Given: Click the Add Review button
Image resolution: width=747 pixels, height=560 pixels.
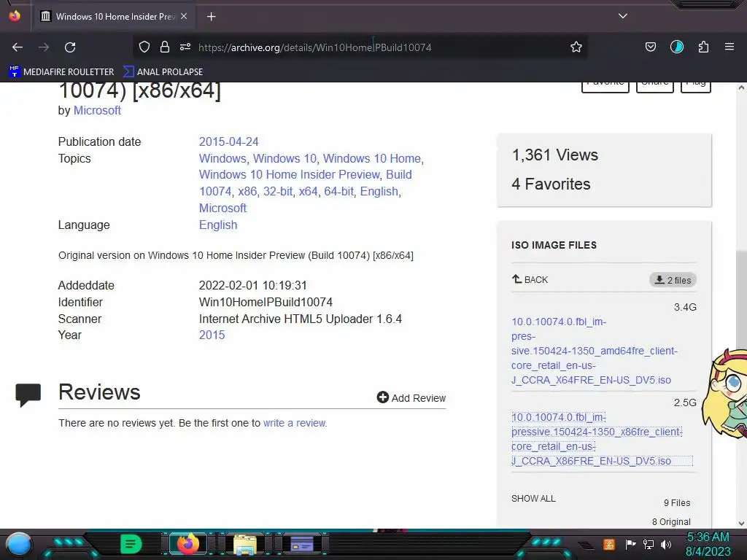Looking at the screenshot, I should click(x=411, y=397).
